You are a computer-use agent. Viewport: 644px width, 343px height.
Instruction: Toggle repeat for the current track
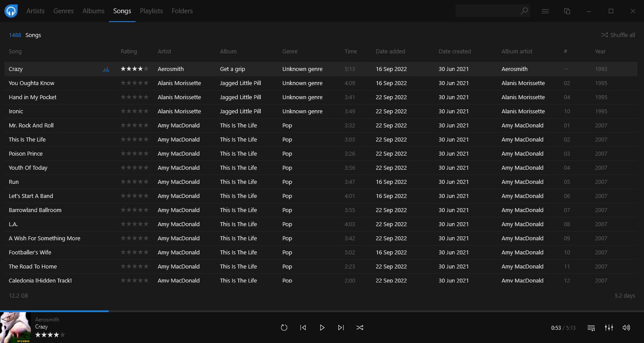pos(284,328)
